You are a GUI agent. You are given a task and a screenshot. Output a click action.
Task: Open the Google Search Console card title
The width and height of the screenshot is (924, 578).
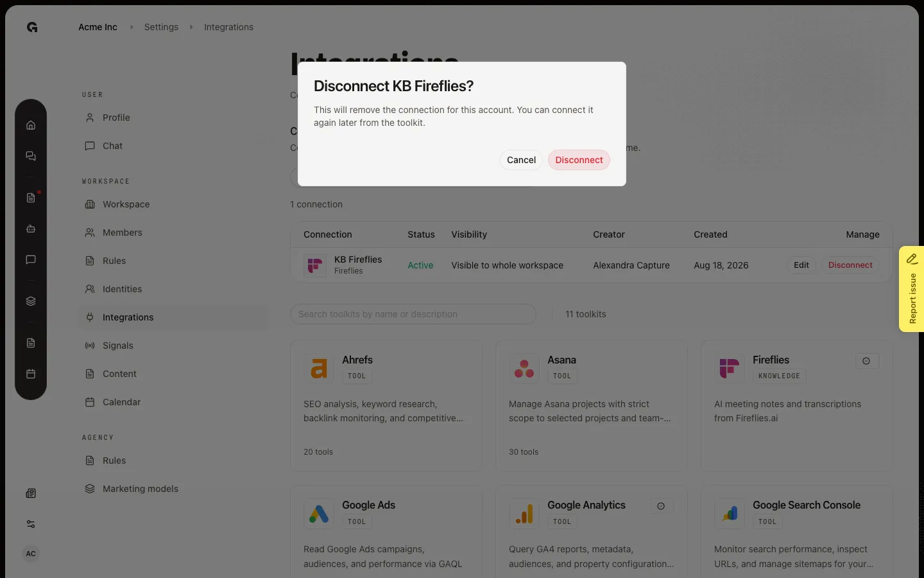click(x=807, y=505)
